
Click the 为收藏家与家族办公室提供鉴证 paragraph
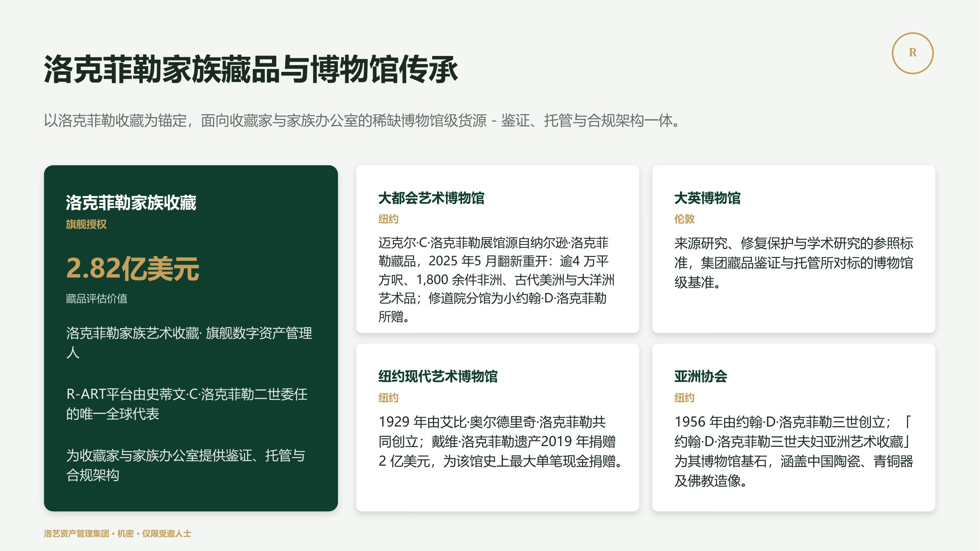pyautogui.click(x=186, y=465)
